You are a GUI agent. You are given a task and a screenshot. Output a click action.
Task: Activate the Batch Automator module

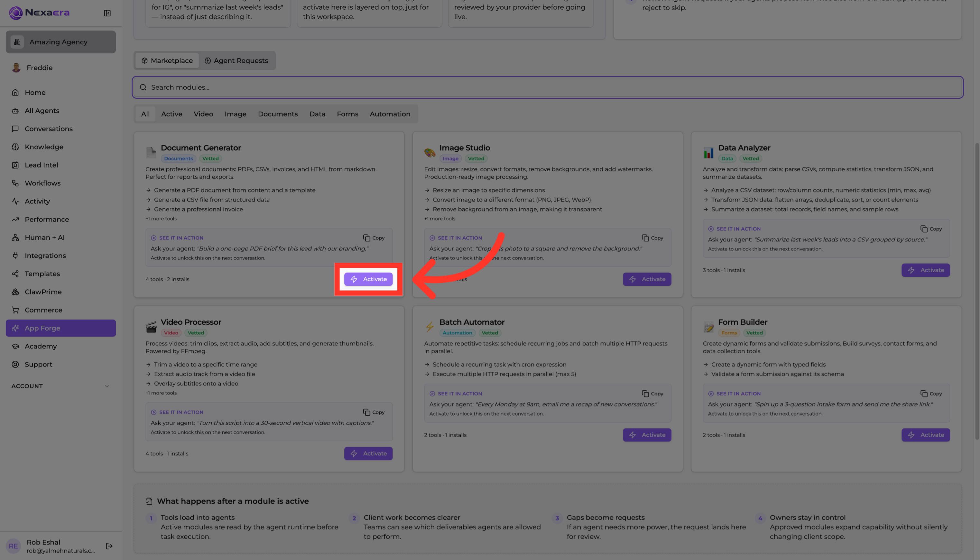click(647, 435)
